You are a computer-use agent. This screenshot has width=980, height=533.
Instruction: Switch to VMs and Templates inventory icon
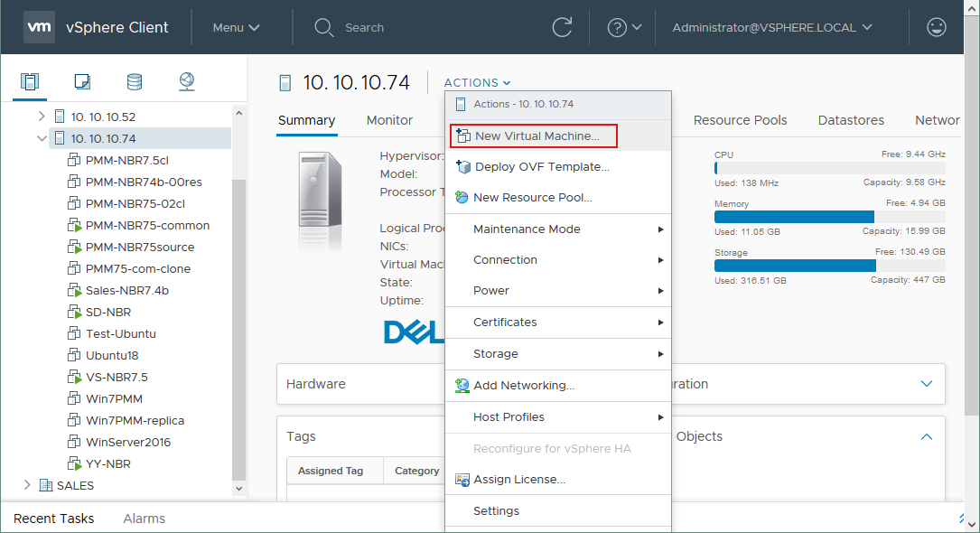point(82,81)
